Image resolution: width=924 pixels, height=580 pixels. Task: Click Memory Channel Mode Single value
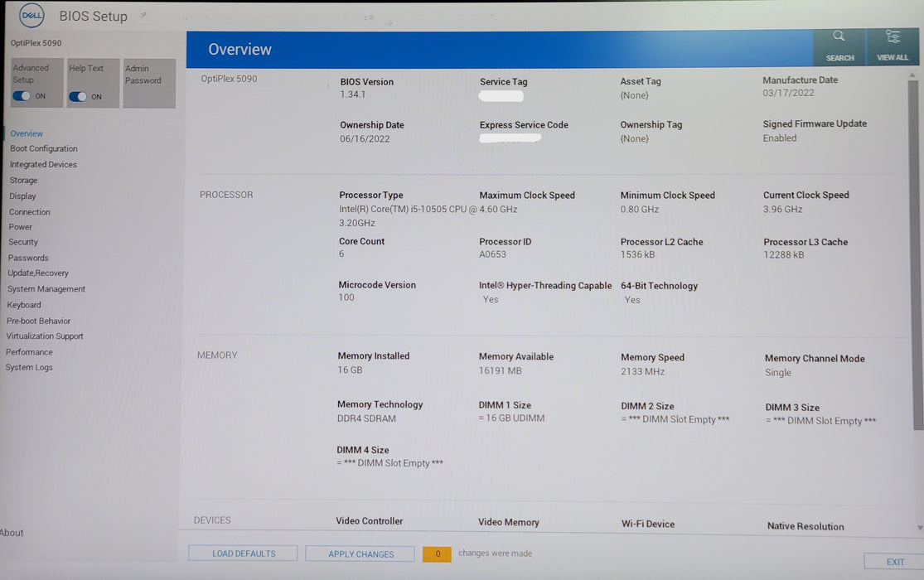[x=778, y=373]
